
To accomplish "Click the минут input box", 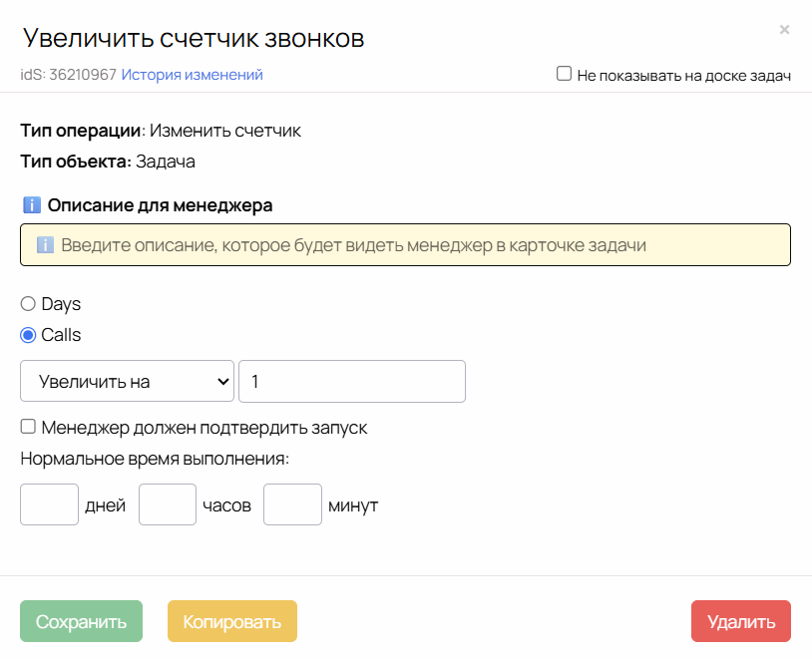I will click(292, 504).
